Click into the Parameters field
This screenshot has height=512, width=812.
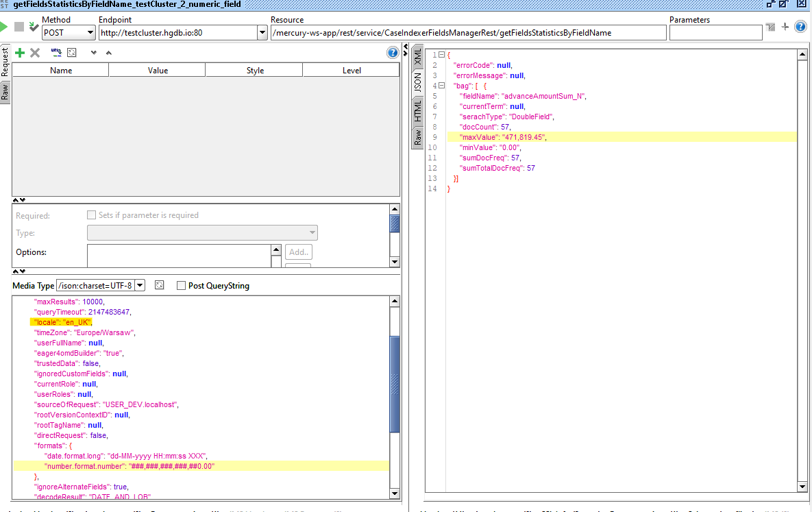click(715, 33)
